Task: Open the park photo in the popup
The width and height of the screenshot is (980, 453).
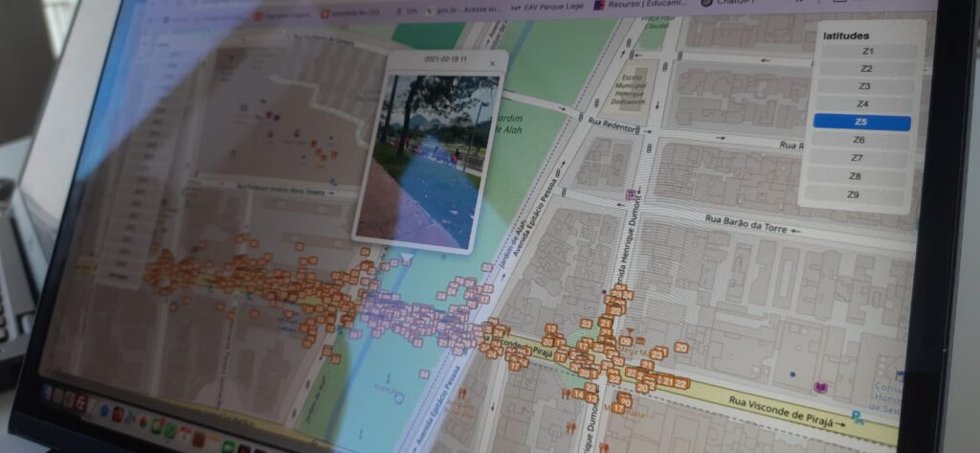Action: tap(434, 160)
